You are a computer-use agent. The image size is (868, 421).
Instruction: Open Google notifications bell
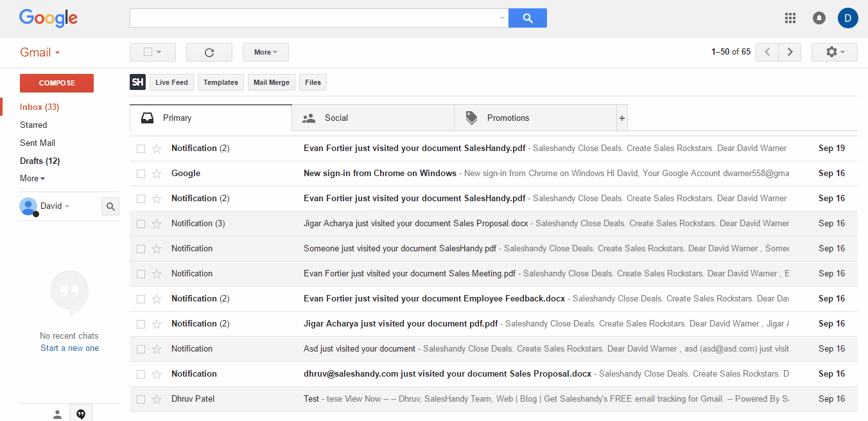pyautogui.click(x=819, y=18)
